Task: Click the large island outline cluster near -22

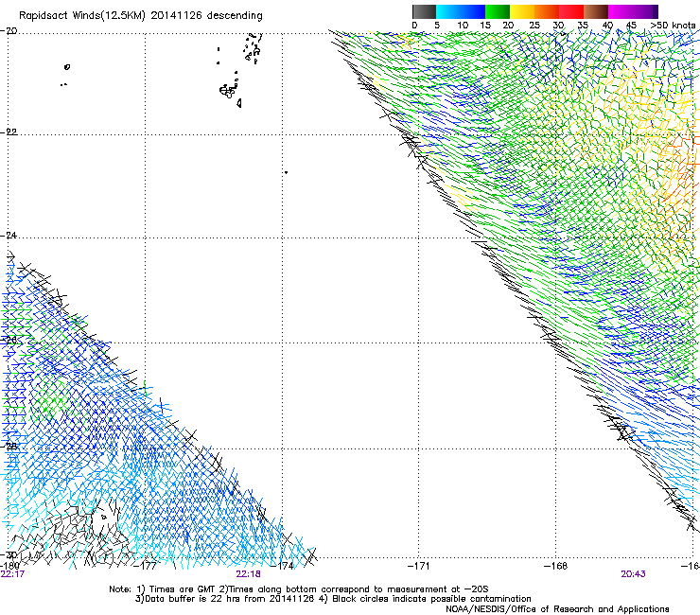Action: [x=227, y=91]
